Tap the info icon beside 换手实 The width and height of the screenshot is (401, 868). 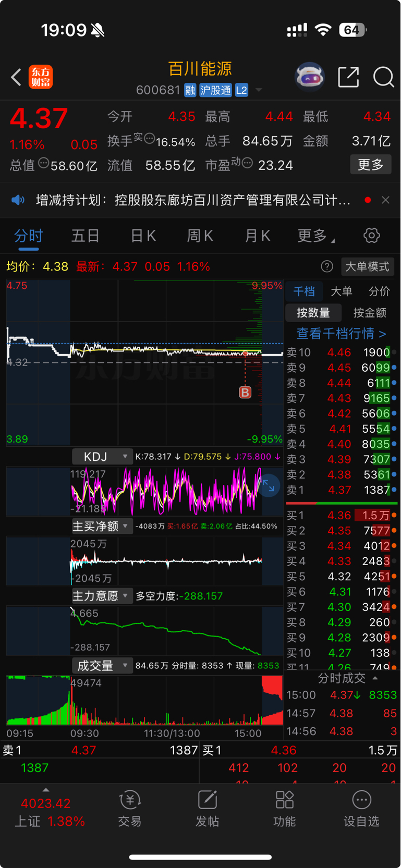coord(149,139)
